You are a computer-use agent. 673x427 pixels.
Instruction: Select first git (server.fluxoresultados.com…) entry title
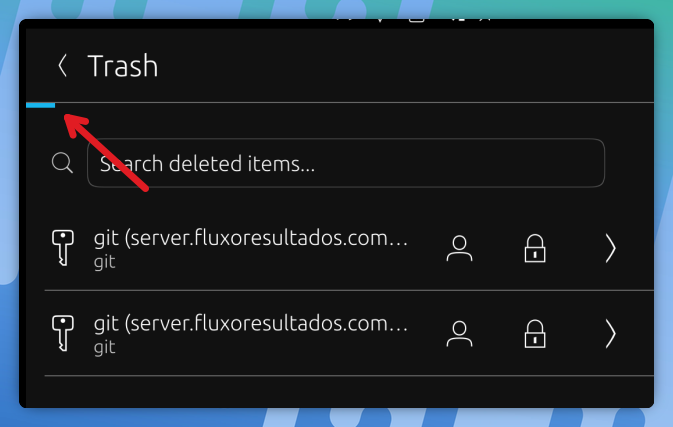click(251, 238)
